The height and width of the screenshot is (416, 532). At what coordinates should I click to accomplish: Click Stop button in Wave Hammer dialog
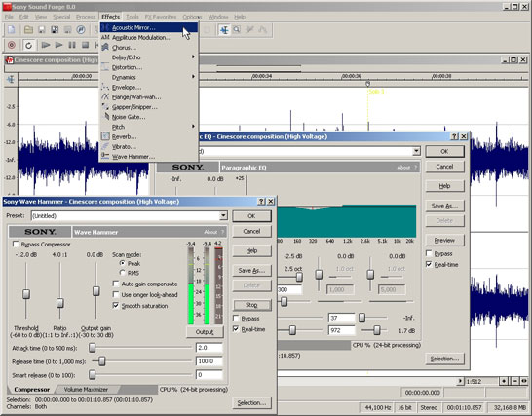tap(251, 305)
